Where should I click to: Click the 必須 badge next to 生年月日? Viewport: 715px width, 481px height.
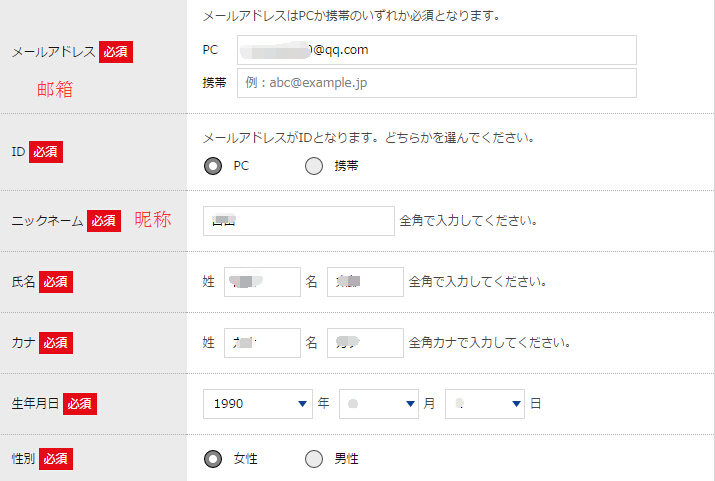[80, 404]
